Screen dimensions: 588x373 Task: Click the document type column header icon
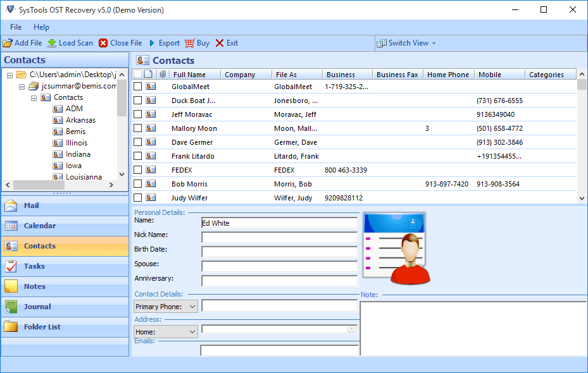pyautogui.click(x=149, y=74)
